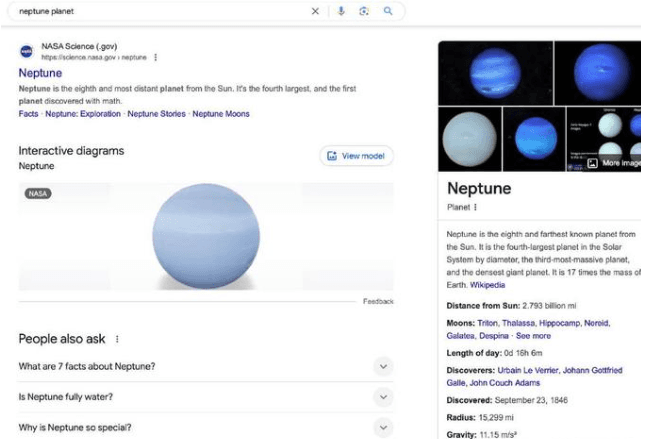Click See more moons link
Viewport: 648px width, 439px height.
tap(533, 336)
